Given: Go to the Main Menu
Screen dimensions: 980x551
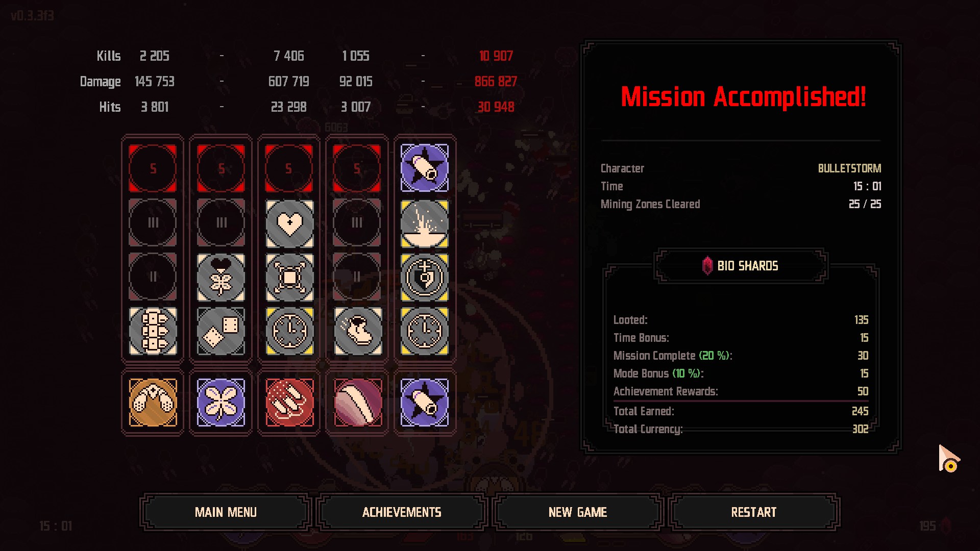Looking at the screenshot, I should coord(226,512).
